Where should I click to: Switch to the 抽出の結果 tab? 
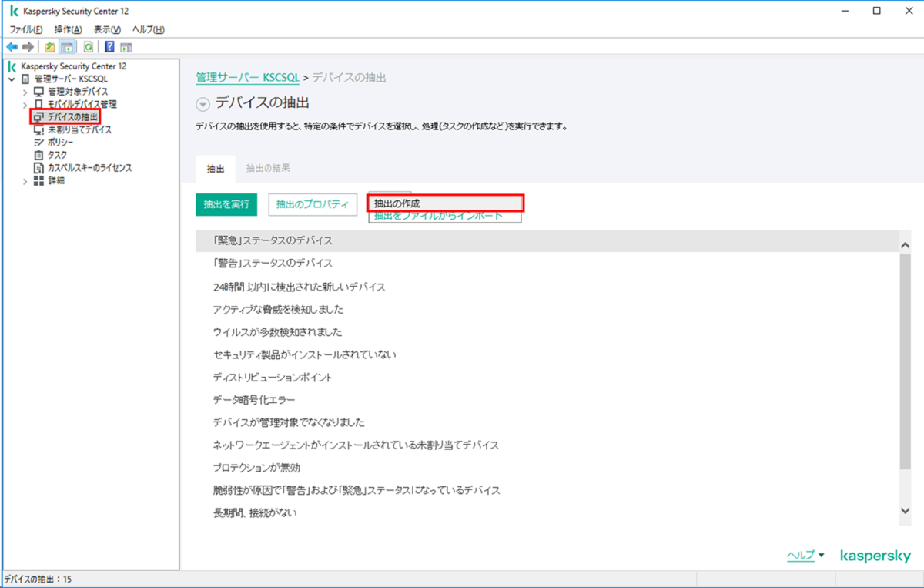click(x=268, y=168)
